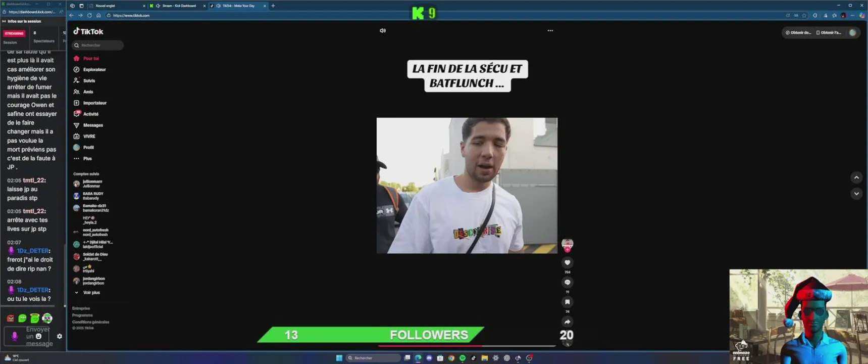Click Obtenir de... button at top right
The image size is (868, 364).
798,33
